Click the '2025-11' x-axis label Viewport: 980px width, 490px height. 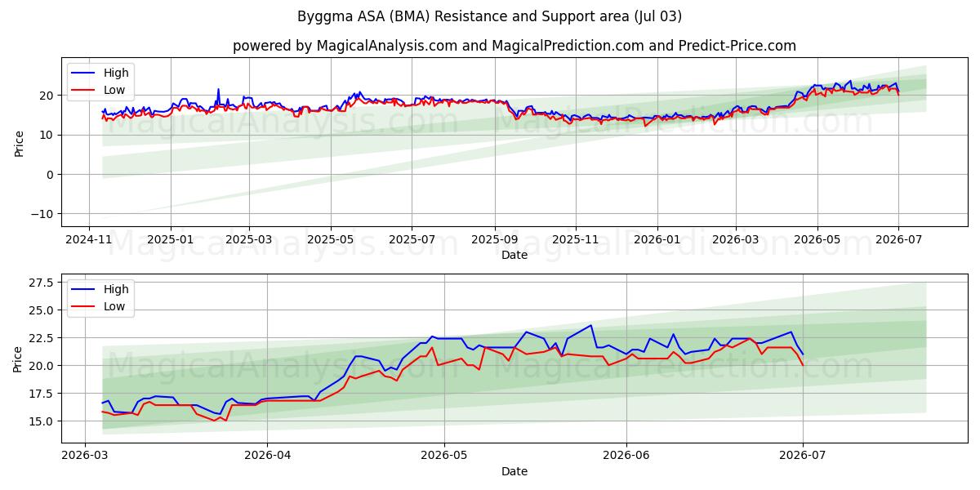click(575, 240)
